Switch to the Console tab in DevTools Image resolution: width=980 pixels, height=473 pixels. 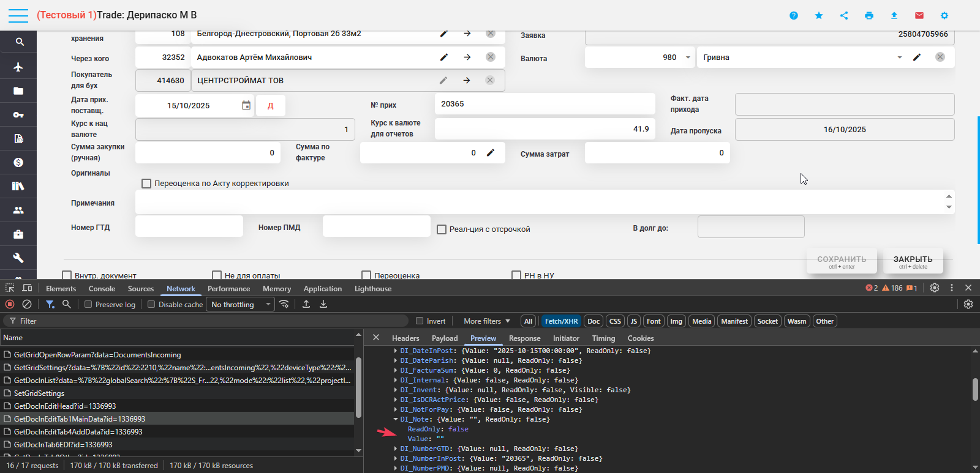[x=102, y=289]
